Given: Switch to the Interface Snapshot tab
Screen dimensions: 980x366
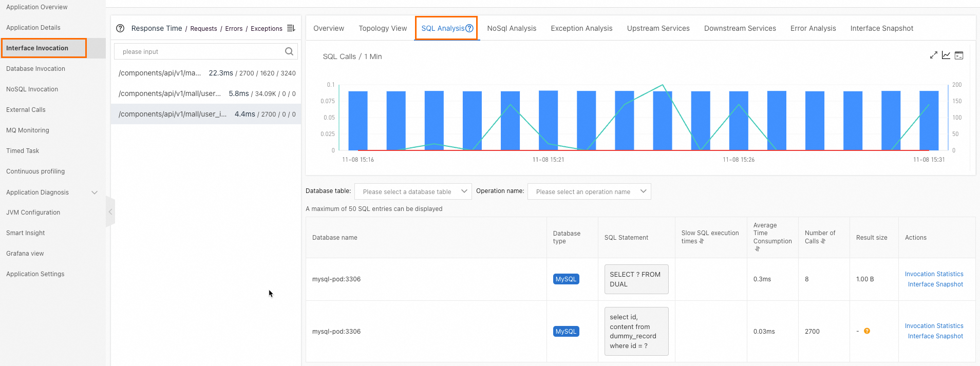Looking at the screenshot, I should point(882,28).
